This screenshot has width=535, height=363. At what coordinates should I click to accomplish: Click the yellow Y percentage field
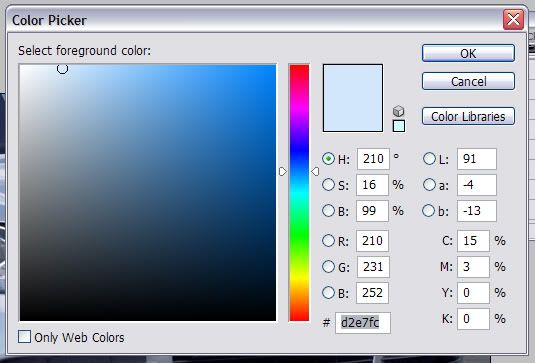point(473,293)
